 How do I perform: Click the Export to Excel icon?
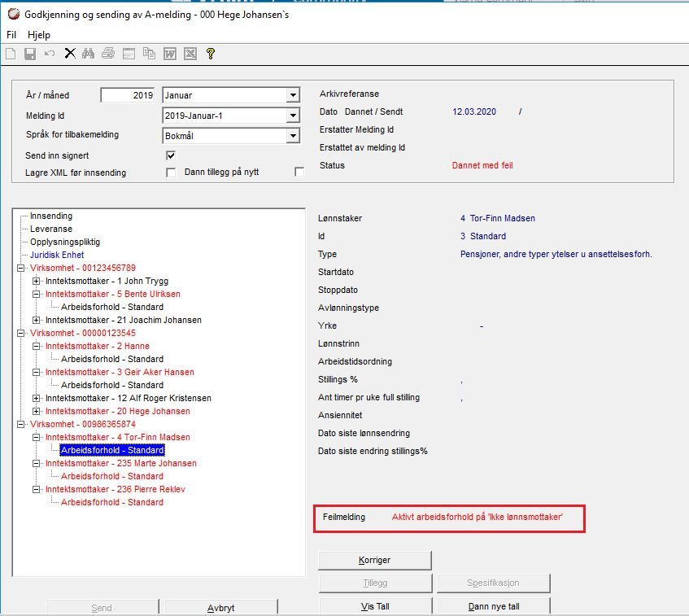pyautogui.click(x=190, y=54)
